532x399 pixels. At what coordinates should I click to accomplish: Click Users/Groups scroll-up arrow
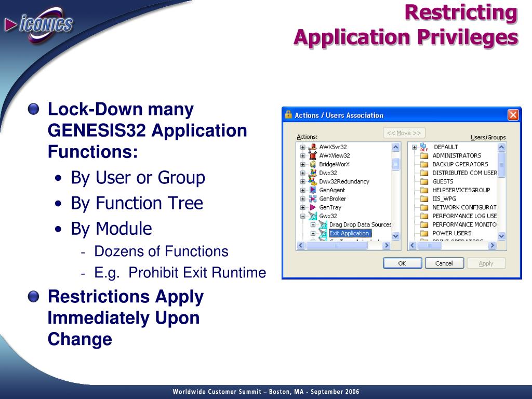[501, 147]
